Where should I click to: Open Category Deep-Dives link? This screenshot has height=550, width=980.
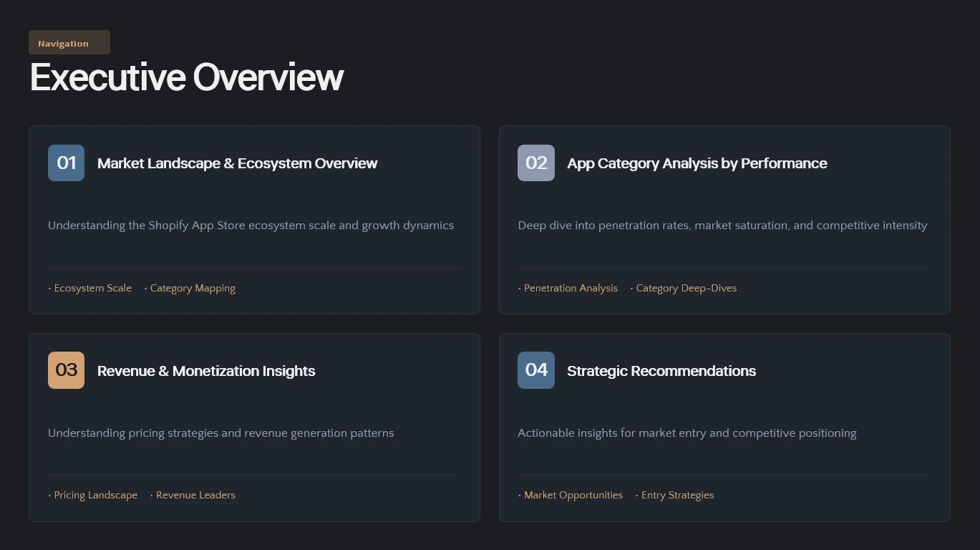pyautogui.click(x=686, y=289)
